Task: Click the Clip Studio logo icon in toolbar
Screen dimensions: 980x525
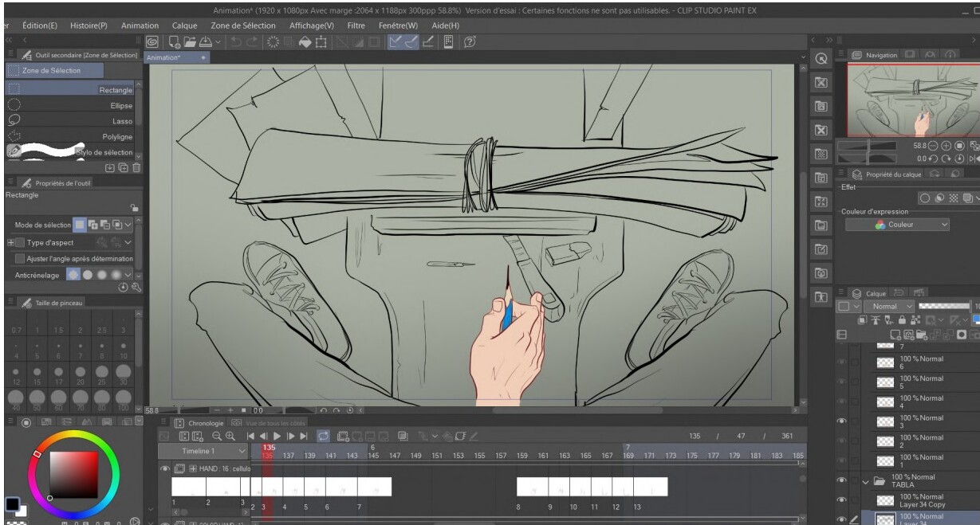Action: pyautogui.click(x=153, y=41)
